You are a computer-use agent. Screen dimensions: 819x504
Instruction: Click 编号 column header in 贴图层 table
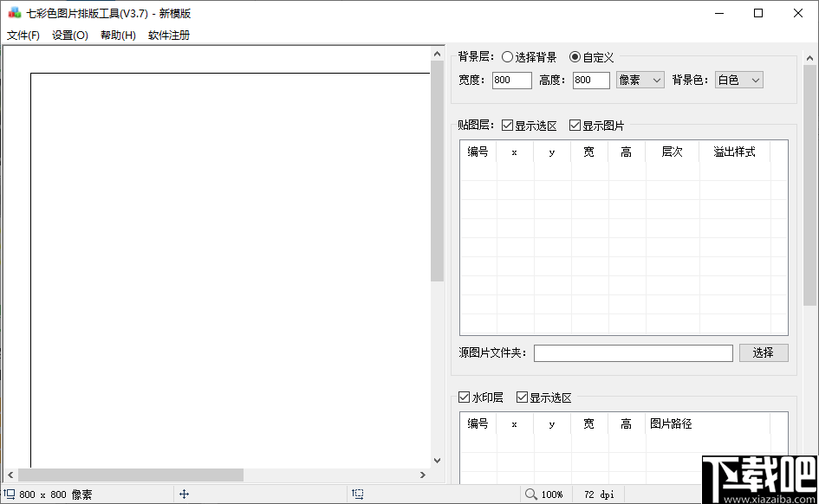tap(478, 152)
